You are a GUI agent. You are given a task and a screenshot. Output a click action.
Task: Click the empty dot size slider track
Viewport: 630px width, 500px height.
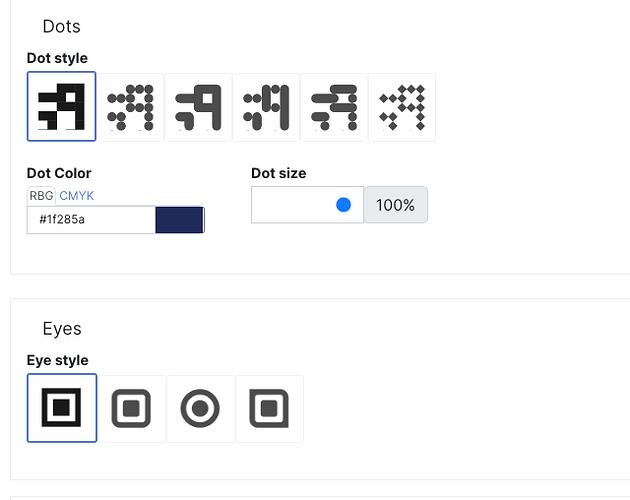pos(307,205)
